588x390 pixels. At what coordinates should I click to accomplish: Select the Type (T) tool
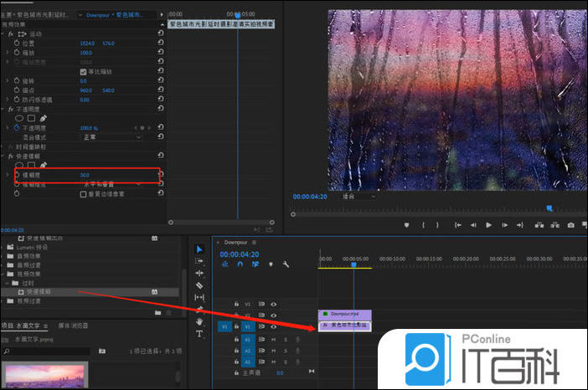click(x=199, y=333)
